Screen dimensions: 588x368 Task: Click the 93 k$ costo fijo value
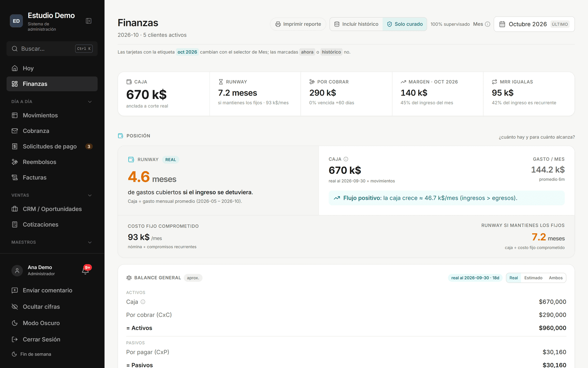pyautogui.click(x=139, y=237)
